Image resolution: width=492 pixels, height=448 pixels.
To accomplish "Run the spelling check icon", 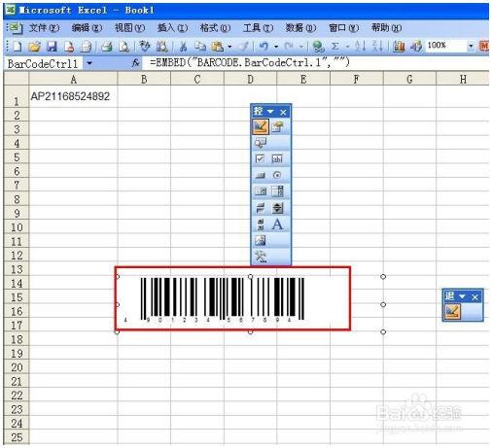I will [145, 47].
